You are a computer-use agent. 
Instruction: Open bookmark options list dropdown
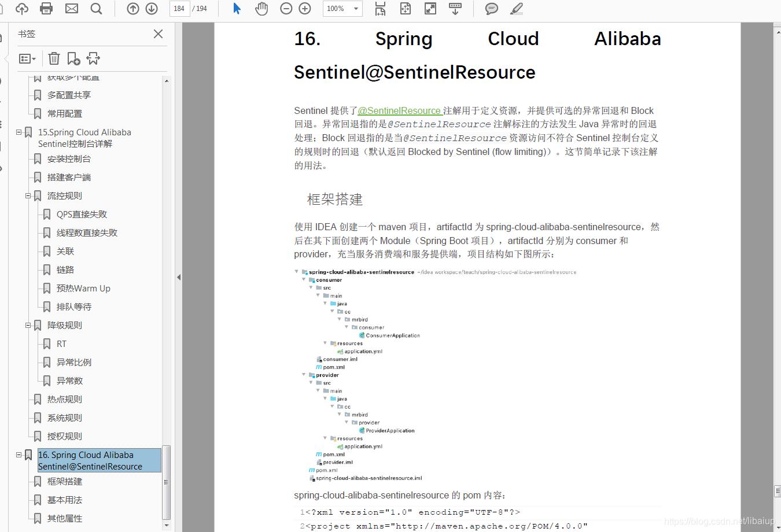pos(27,58)
